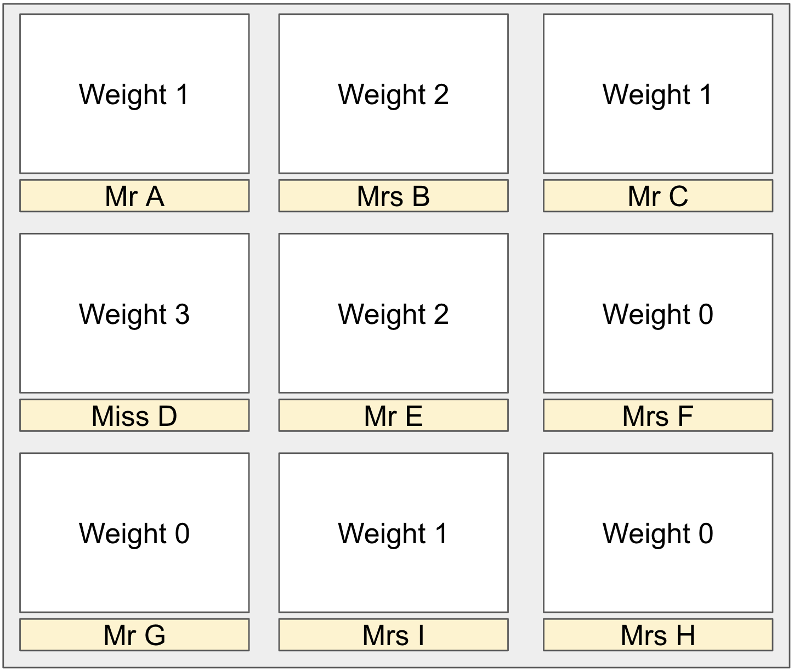
Task: Select the Miss D name bar
Action: pos(134,415)
